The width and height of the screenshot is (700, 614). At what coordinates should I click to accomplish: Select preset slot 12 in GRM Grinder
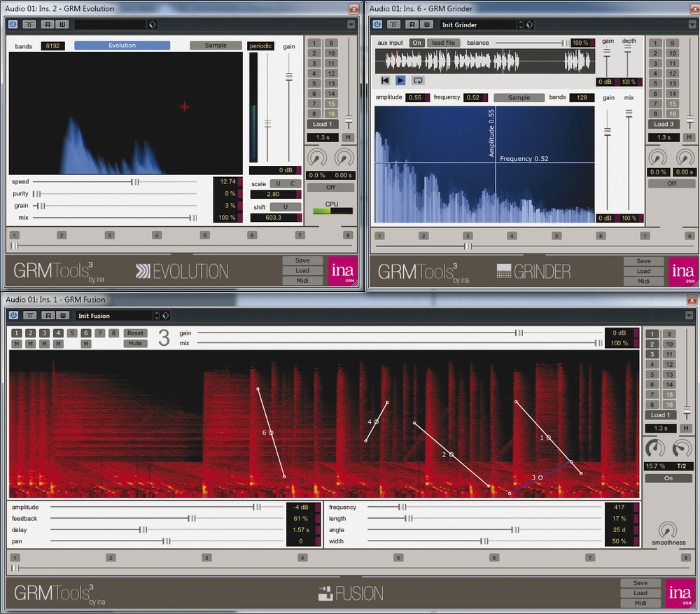[x=672, y=74]
